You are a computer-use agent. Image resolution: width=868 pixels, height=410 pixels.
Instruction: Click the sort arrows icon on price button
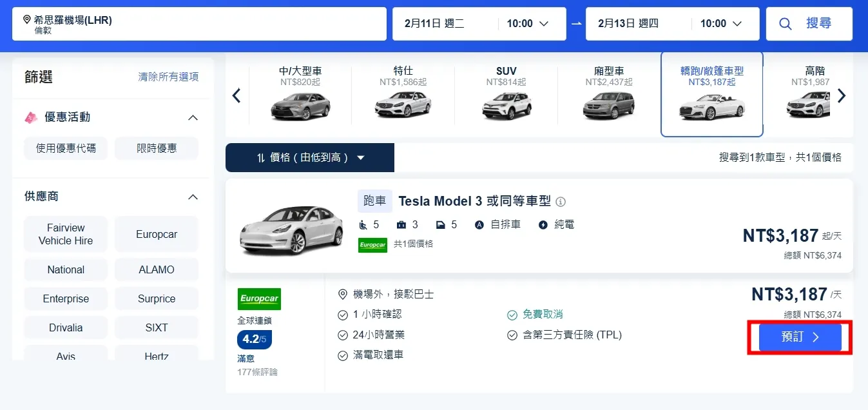coord(261,158)
